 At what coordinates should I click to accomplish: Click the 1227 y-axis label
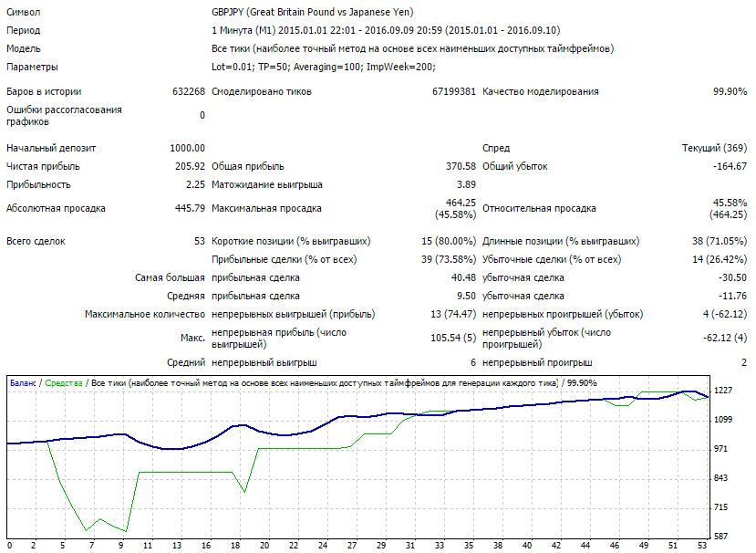723,391
